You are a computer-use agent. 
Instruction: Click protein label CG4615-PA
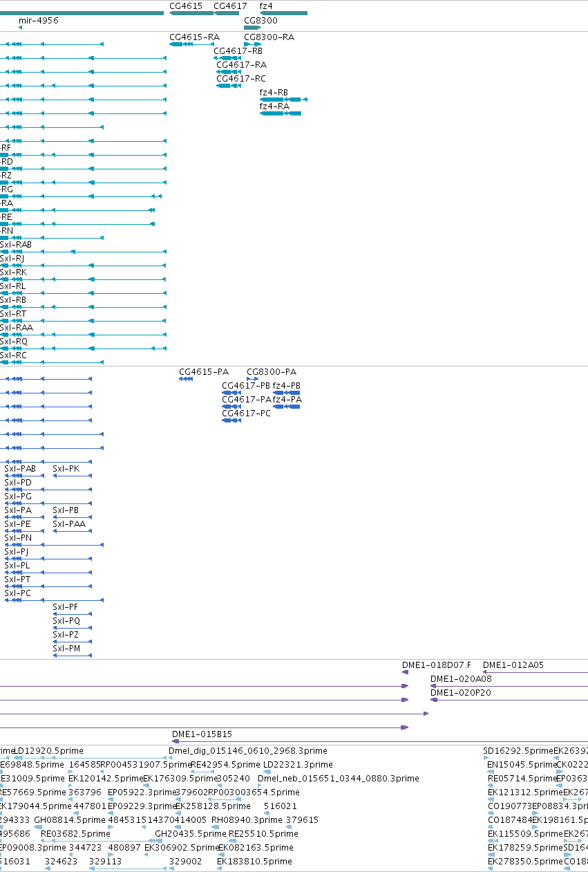click(x=203, y=371)
